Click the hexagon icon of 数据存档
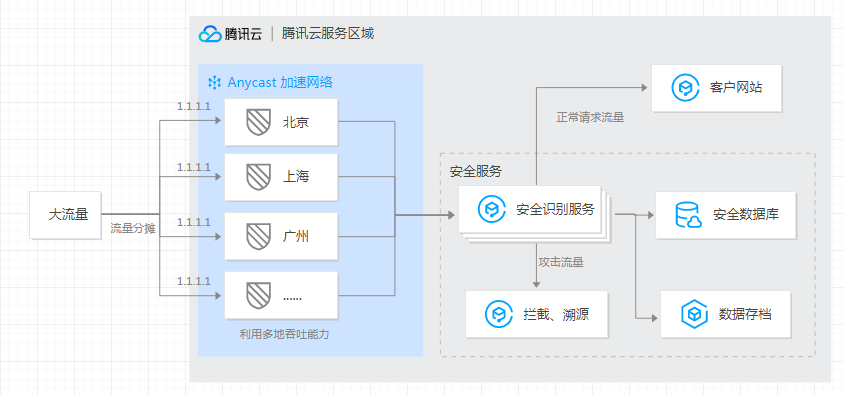844x395 pixels. point(695,314)
